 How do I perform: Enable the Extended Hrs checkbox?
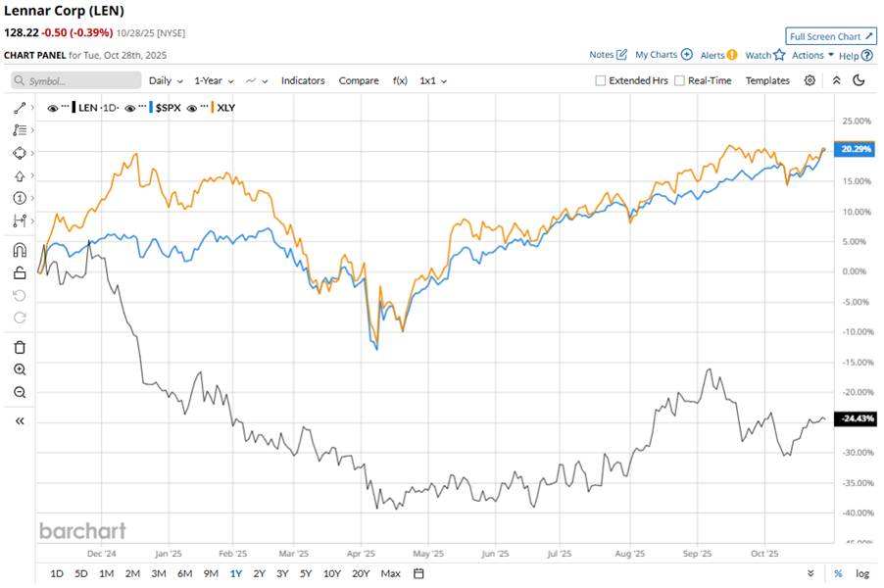[x=601, y=80]
